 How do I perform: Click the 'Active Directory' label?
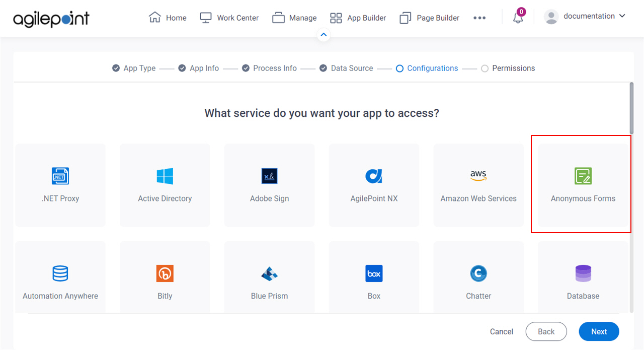pos(165,198)
